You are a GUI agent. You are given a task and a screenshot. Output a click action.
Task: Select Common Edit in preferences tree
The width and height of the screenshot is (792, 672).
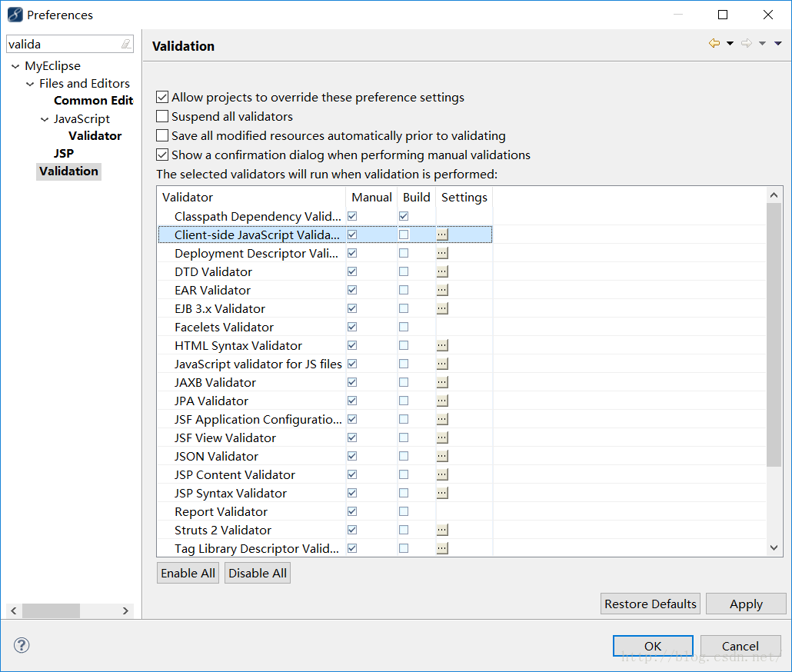click(x=94, y=101)
